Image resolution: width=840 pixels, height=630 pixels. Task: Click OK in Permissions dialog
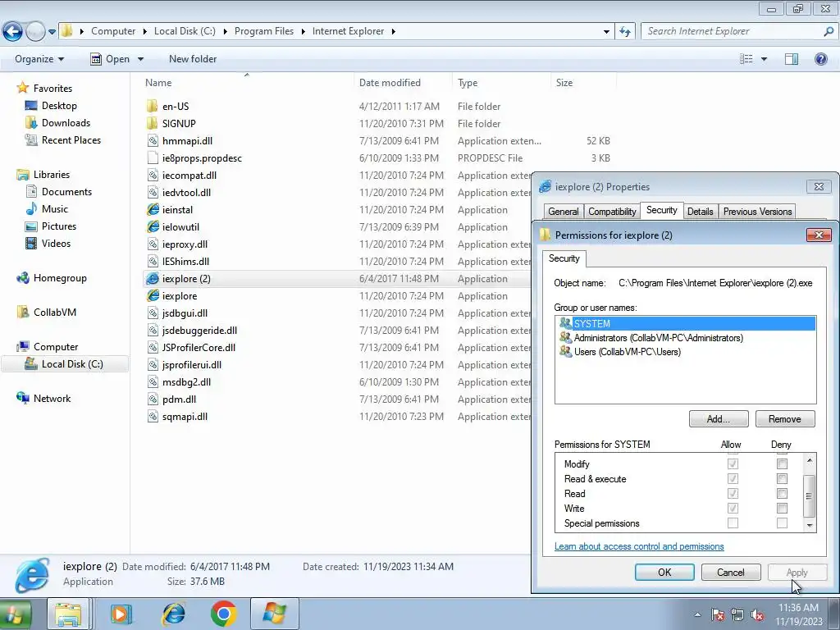coord(664,572)
